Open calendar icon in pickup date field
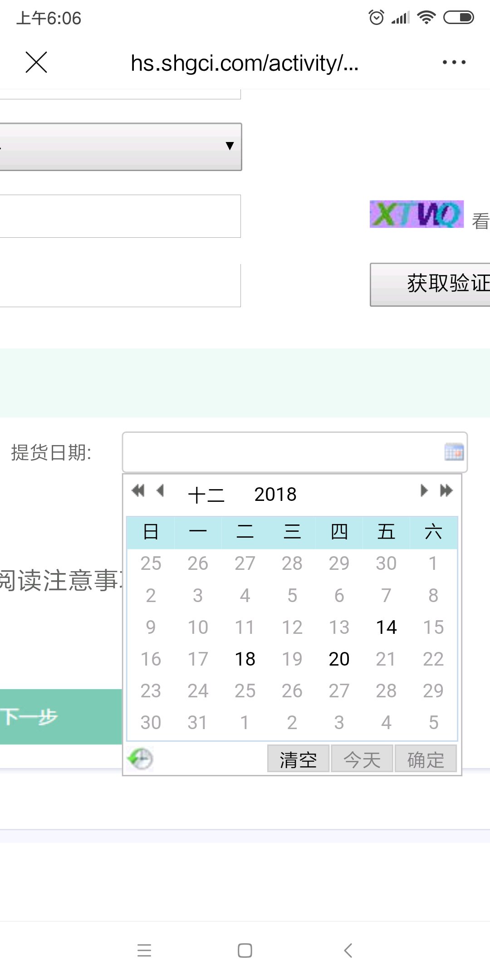 pos(454,452)
